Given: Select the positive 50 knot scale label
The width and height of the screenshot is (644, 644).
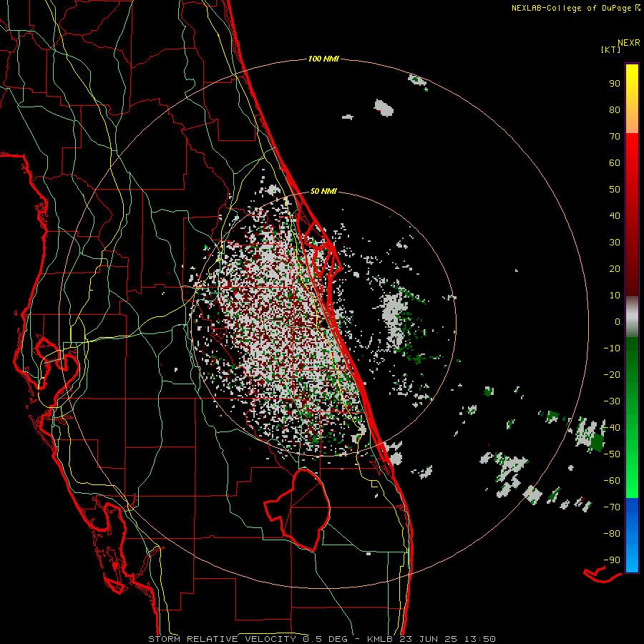Looking at the screenshot, I should (615, 190).
